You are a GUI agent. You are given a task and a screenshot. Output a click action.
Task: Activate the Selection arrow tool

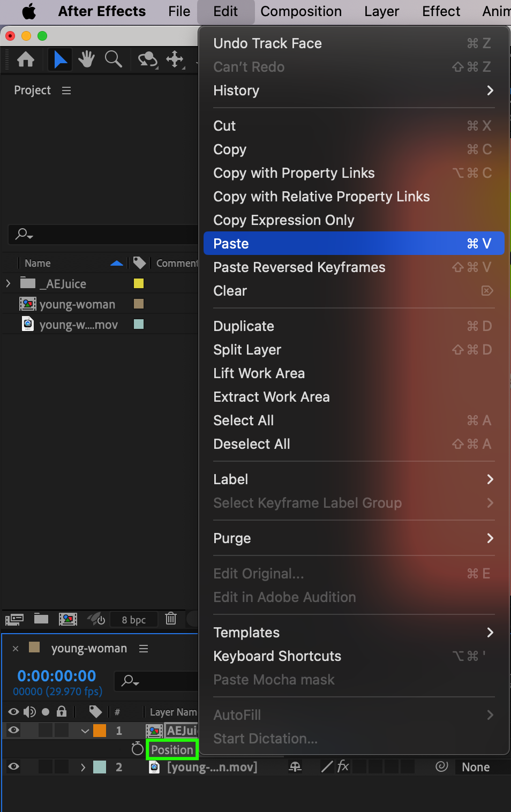coord(60,59)
